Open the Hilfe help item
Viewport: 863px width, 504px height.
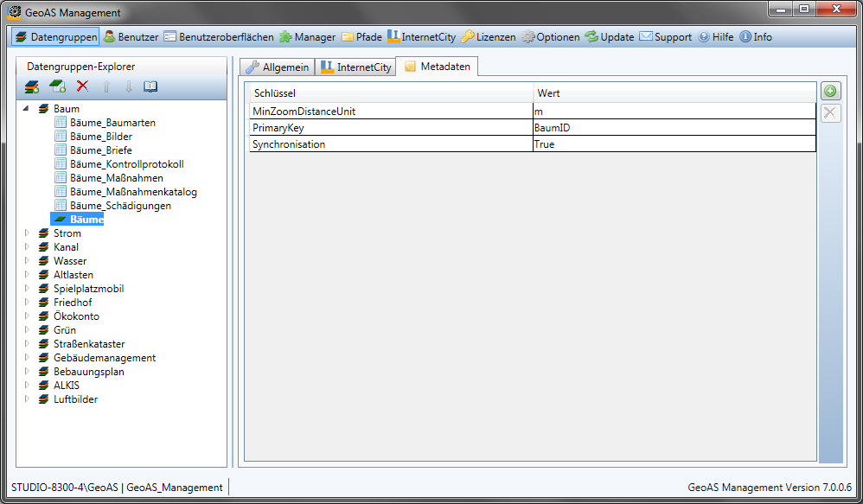coord(715,37)
